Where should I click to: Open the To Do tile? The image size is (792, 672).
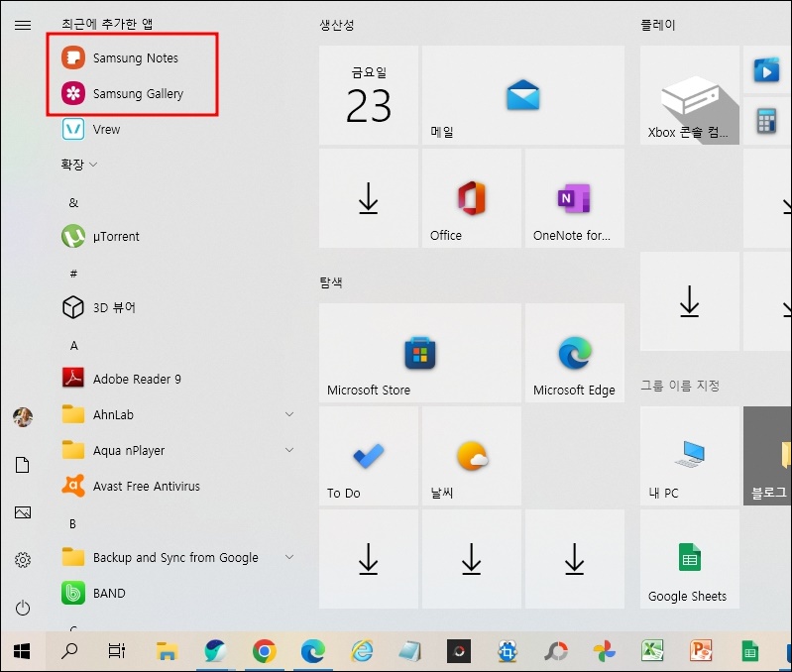369,455
